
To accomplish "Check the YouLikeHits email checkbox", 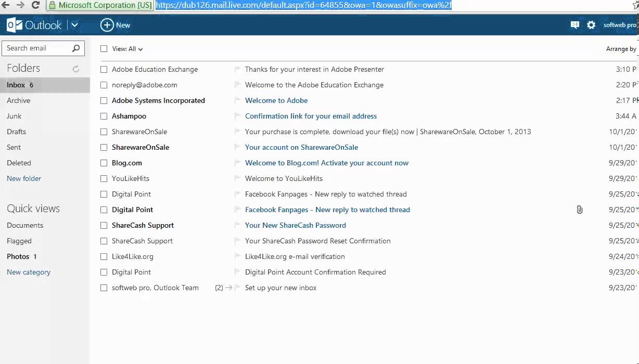I will coord(104,178).
